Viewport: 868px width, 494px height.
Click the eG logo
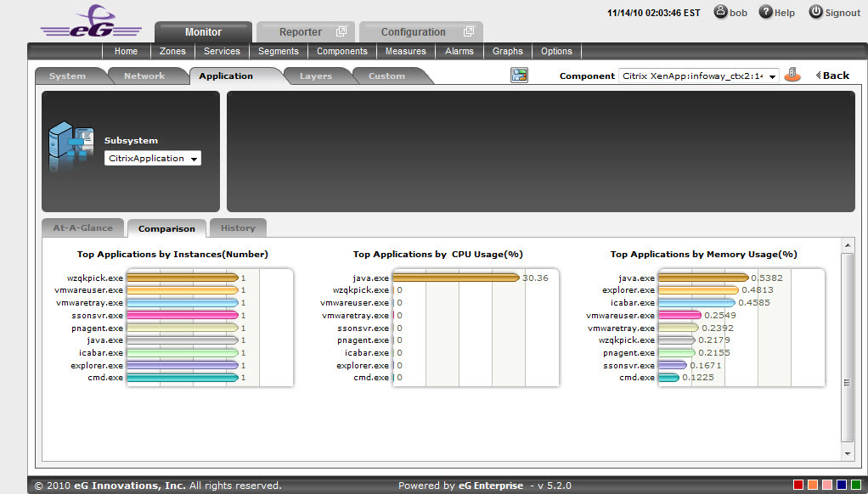[91, 21]
